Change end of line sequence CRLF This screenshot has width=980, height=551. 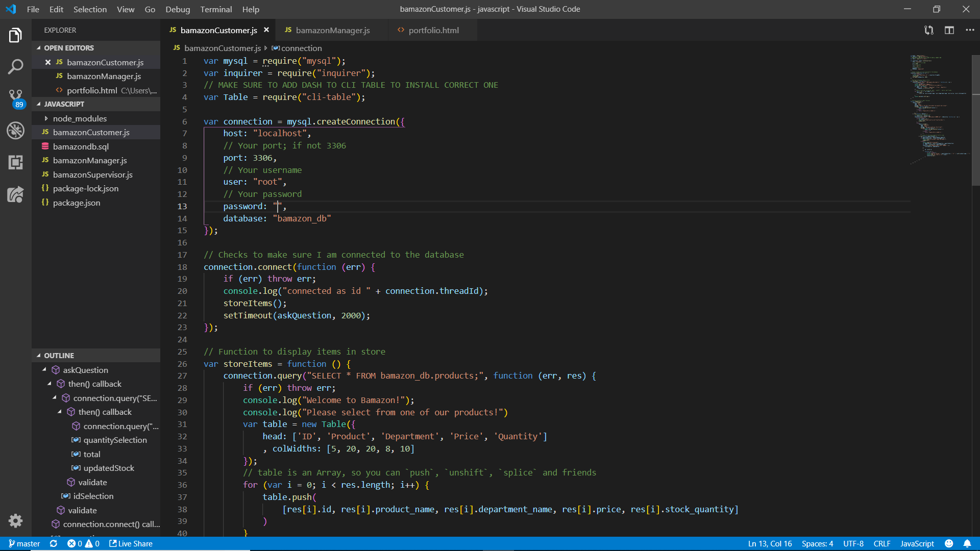pos(881,544)
